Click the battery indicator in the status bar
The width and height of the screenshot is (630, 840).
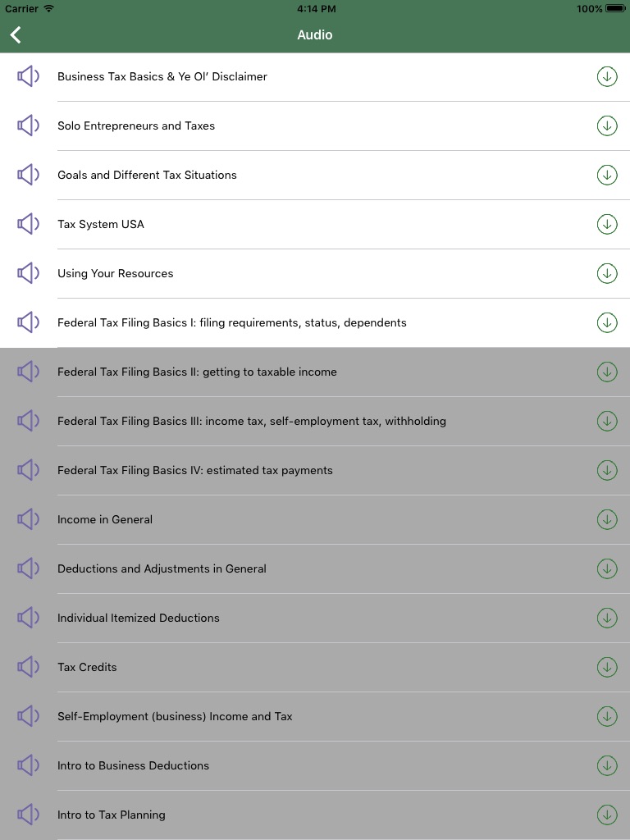pyautogui.click(x=615, y=9)
